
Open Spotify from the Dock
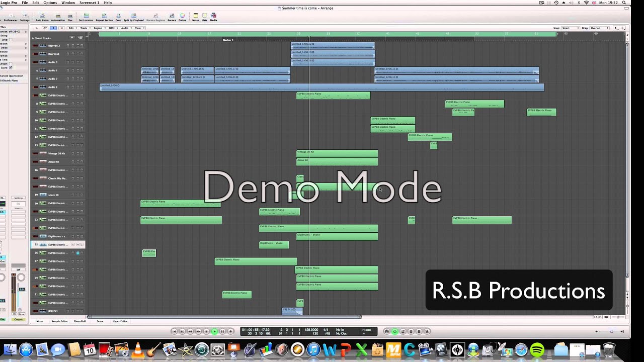(537, 349)
